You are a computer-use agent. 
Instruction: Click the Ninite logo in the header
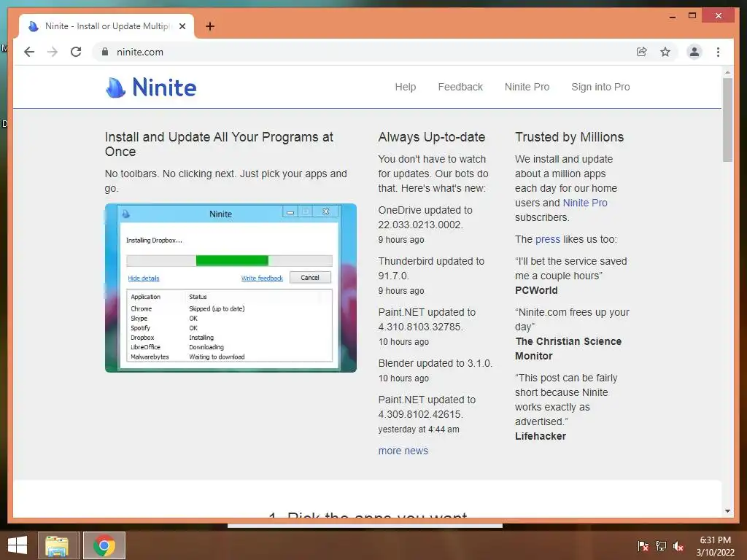click(150, 87)
